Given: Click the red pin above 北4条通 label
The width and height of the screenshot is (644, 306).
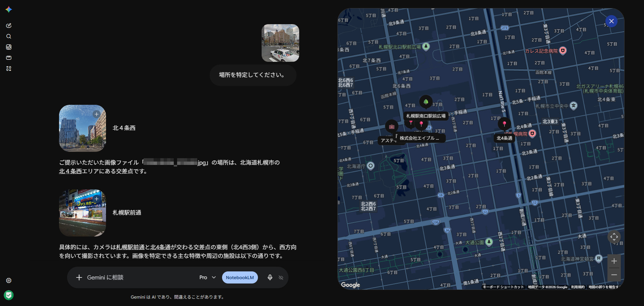Looking at the screenshot, I should pyautogui.click(x=504, y=124).
